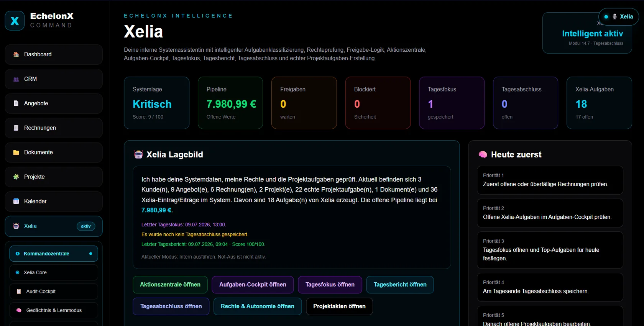Open Xelia Core submenu entry
The height and width of the screenshot is (326, 644).
click(54, 272)
